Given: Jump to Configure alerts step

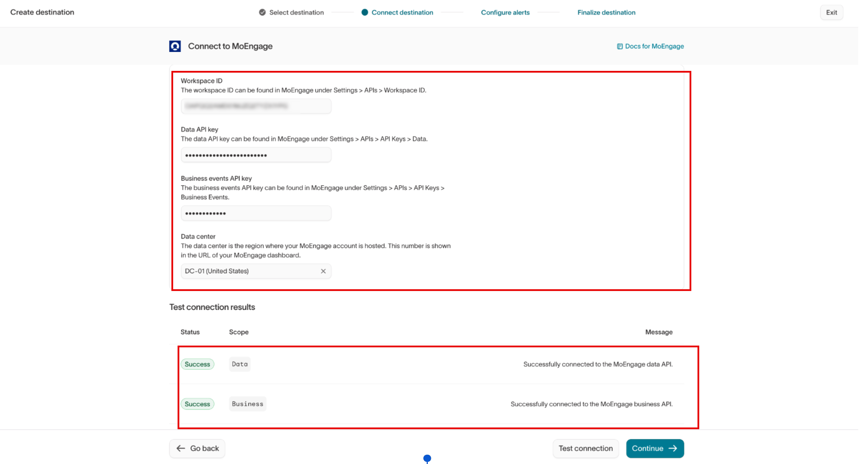Looking at the screenshot, I should click(x=505, y=12).
